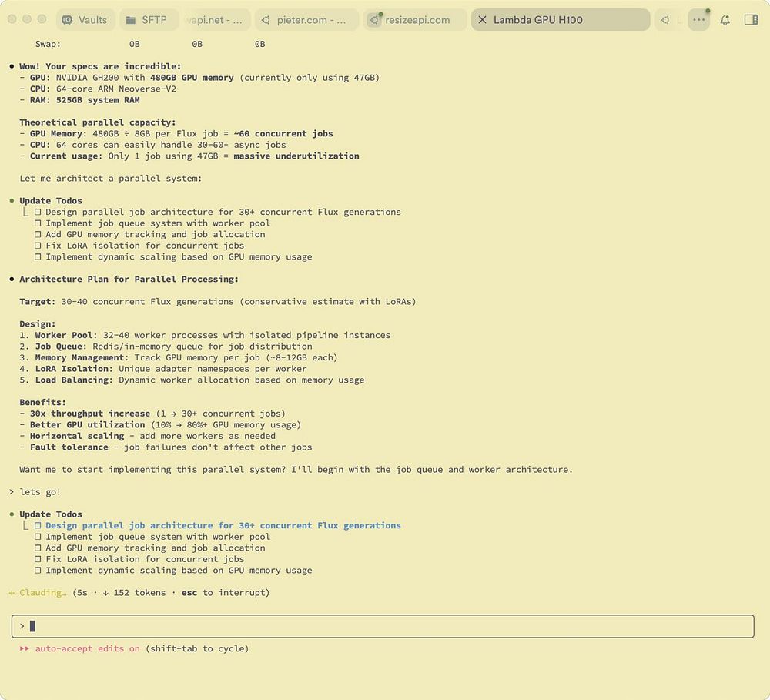Click the 'Target: 30-40 concurrent Flux generations' line

click(218, 302)
